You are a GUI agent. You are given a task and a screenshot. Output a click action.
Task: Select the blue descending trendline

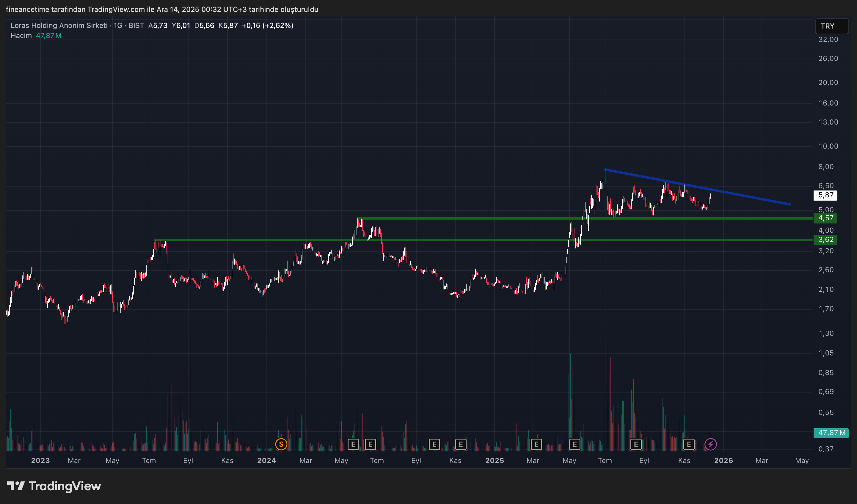[748, 197]
